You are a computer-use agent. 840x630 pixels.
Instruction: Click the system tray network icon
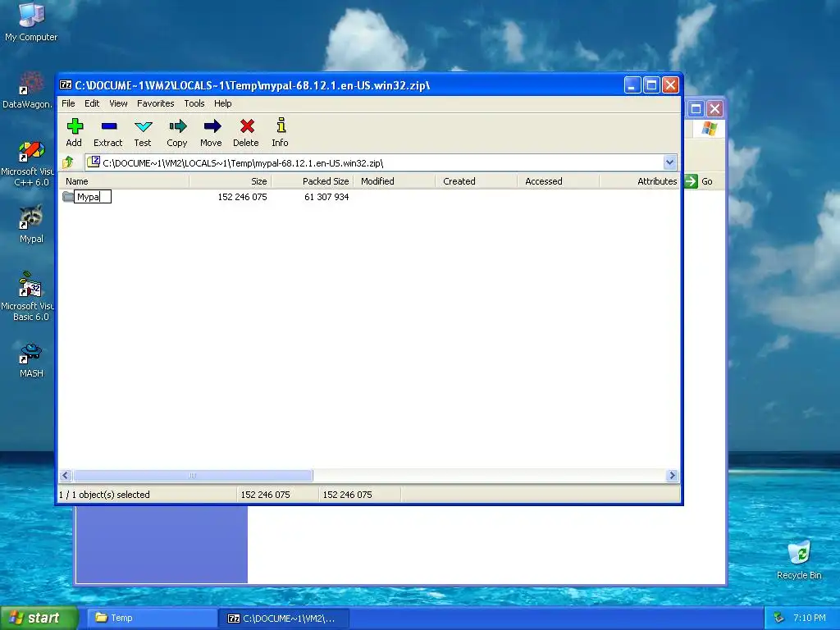pyautogui.click(x=778, y=618)
